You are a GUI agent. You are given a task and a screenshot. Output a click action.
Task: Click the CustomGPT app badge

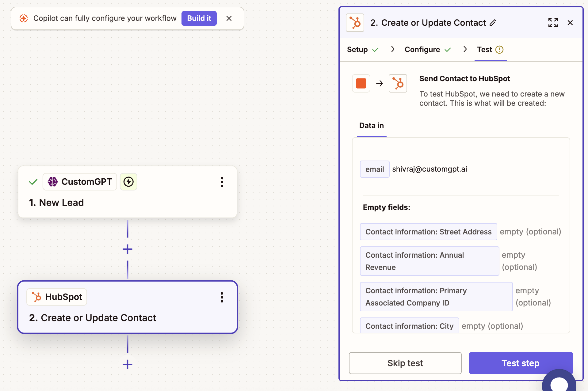tap(80, 182)
